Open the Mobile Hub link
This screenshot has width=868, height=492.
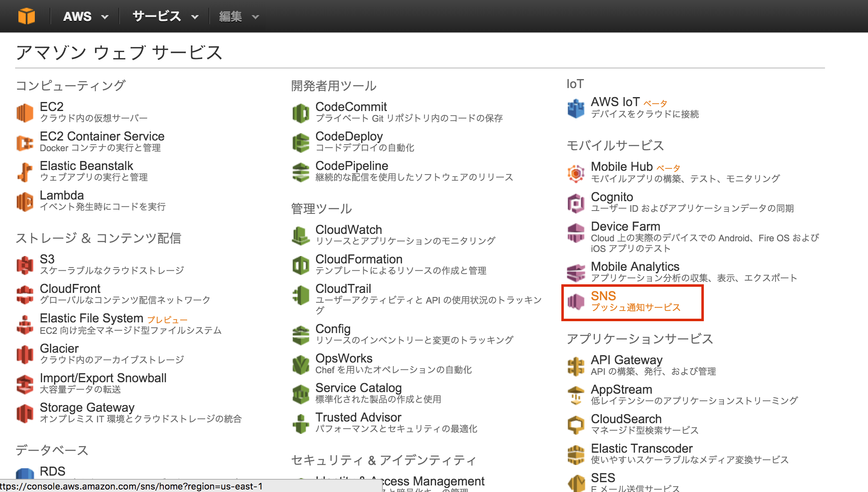click(x=622, y=167)
